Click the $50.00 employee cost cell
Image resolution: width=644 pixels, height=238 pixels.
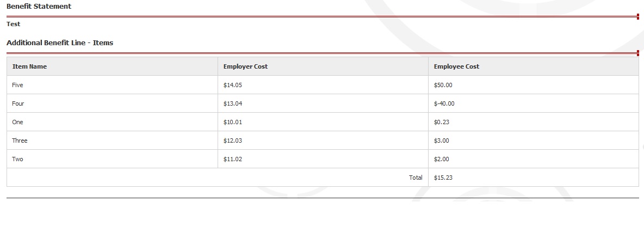tap(443, 85)
